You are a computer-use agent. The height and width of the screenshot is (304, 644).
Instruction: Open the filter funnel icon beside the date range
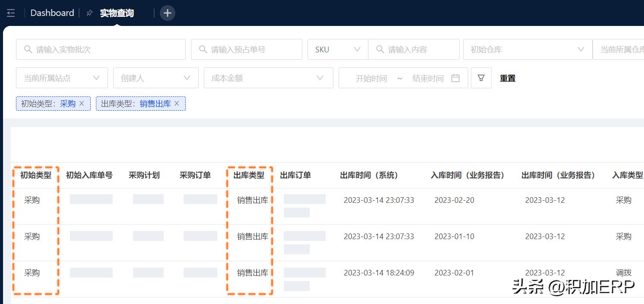click(x=481, y=78)
